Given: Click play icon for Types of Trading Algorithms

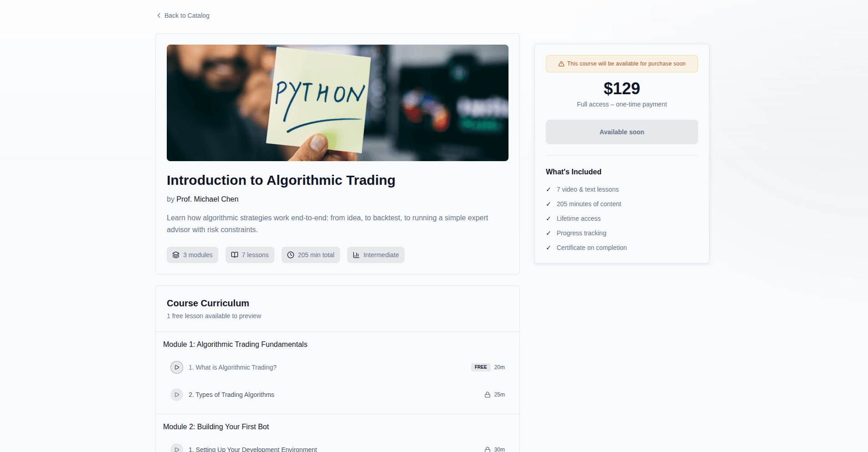Looking at the screenshot, I should 177,395.
